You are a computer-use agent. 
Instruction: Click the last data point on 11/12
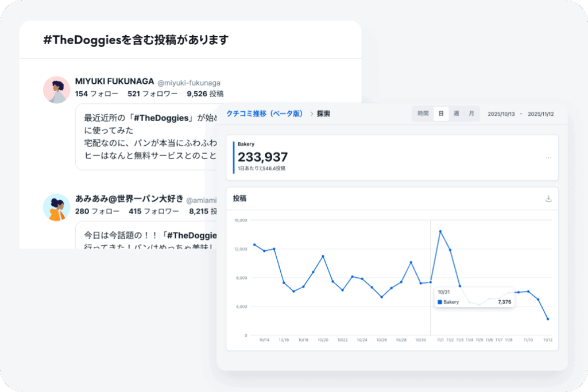coord(548,319)
